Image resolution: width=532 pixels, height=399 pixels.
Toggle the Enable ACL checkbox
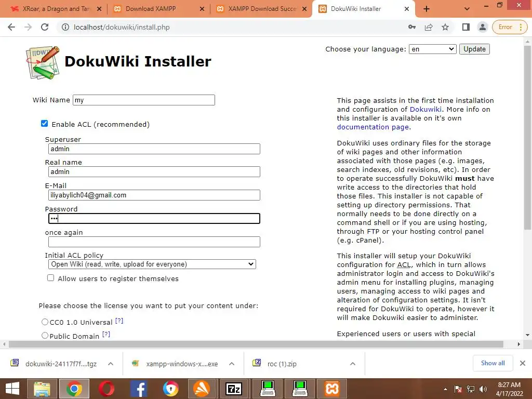(x=45, y=124)
